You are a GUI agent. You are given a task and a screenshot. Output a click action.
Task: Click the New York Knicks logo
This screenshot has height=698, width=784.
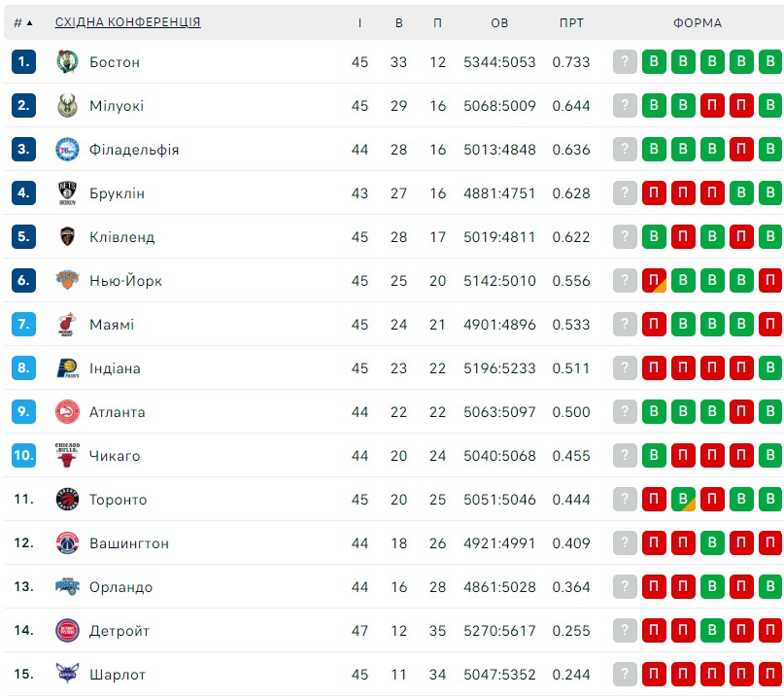(67, 280)
